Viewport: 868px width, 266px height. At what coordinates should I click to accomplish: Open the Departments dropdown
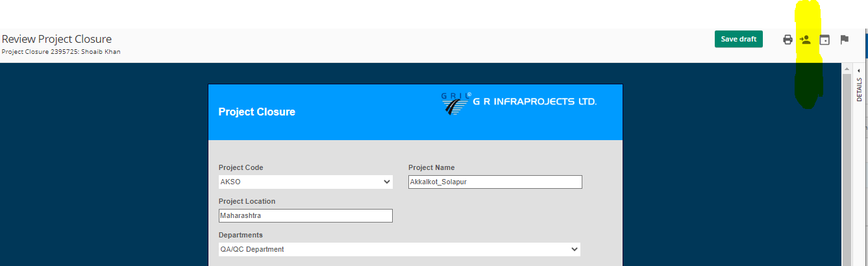click(399, 249)
